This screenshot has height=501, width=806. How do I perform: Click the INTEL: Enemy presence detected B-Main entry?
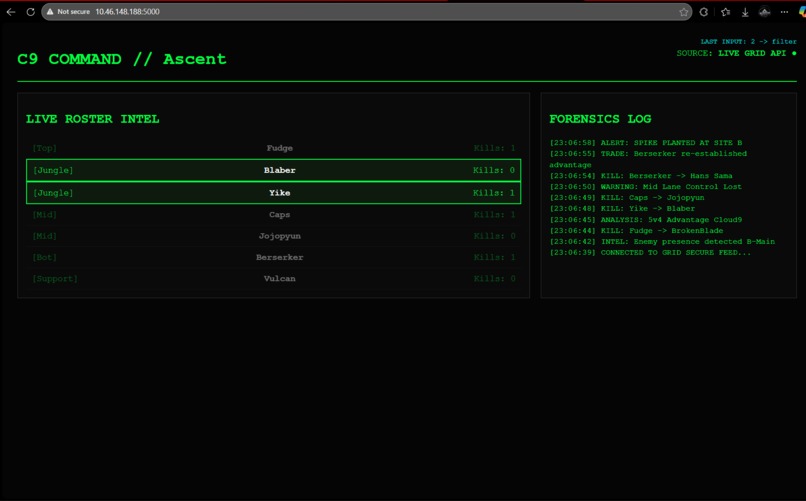(662, 242)
